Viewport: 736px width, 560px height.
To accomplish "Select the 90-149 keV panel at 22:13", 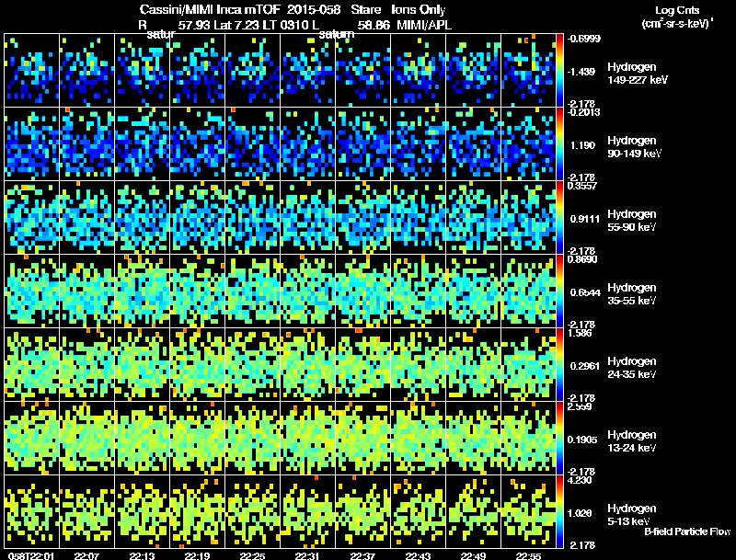I will coord(143,144).
